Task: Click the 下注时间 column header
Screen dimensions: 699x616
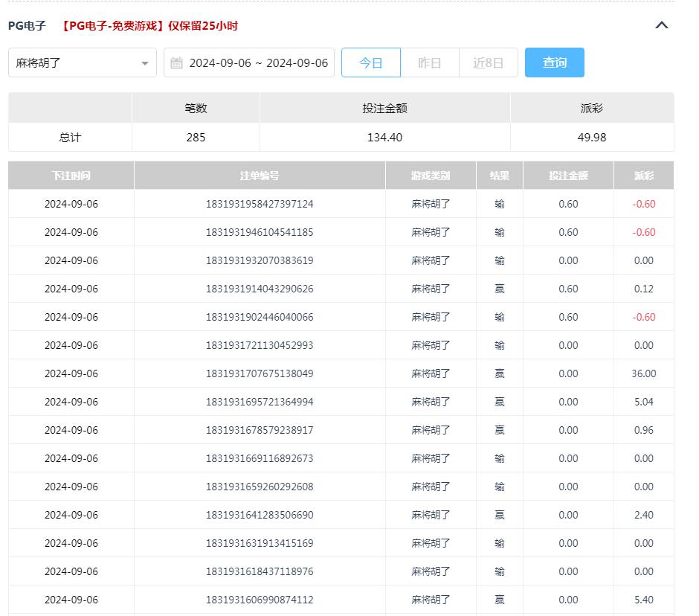Action: click(71, 176)
